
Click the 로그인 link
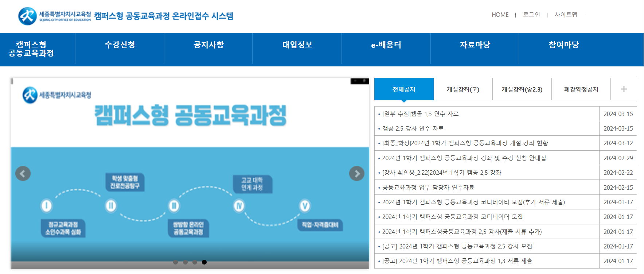[531, 15]
